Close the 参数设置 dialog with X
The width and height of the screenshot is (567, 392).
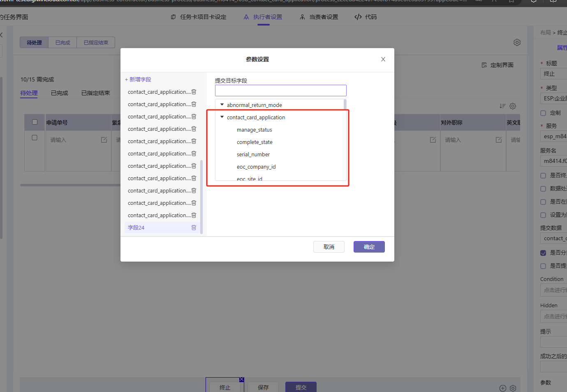383,59
